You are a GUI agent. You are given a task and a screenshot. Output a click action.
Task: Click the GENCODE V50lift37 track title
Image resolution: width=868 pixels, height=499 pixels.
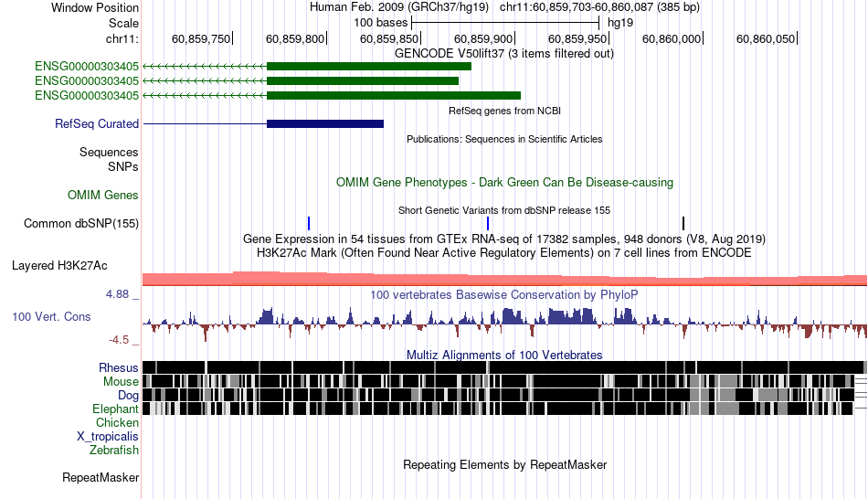tap(504, 54)
